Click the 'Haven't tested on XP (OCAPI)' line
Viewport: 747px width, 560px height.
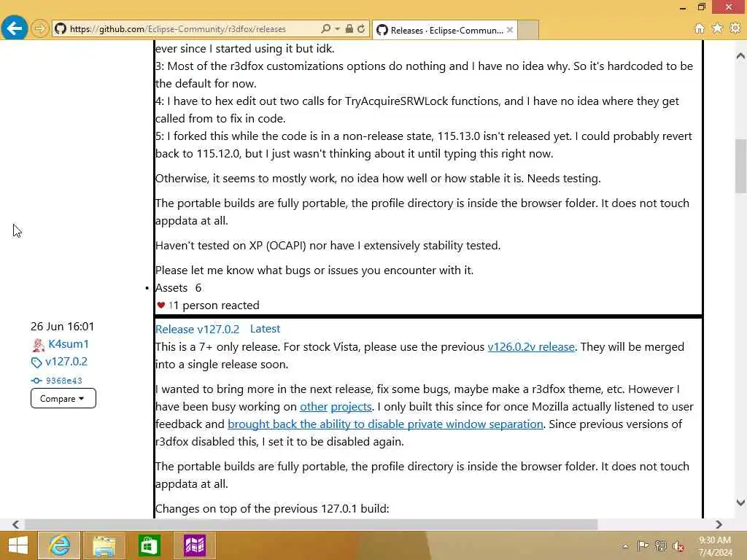tap(328, 246)
